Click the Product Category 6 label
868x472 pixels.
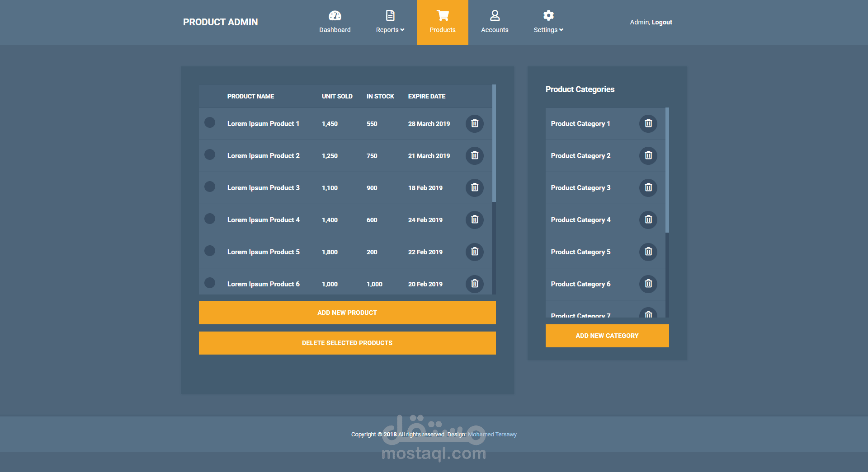(x=580, y=284)
